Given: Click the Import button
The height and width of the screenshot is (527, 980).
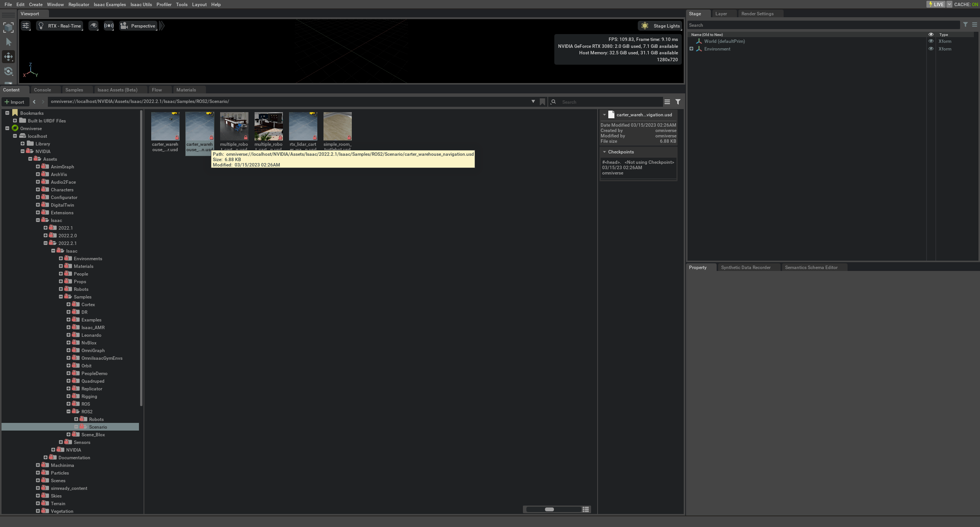Looking at the screenshot, I should 15,102.
